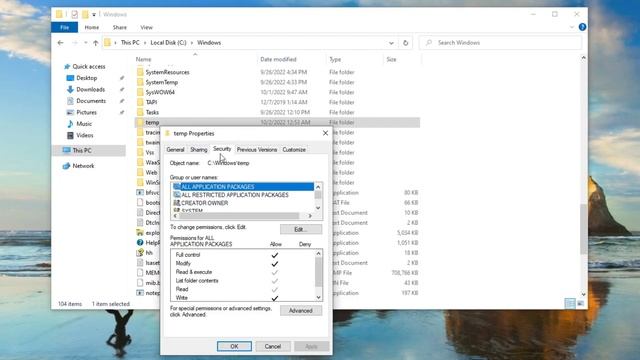The height and width of the screenshot is (360, 640).
Task: Click OK in temp Properties
Action: click(x=234, y=346)
